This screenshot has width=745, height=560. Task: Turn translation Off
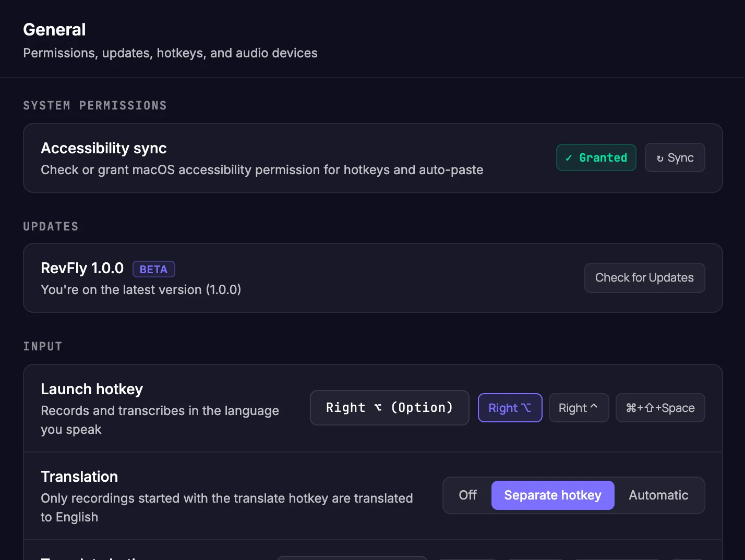point(468,495)
